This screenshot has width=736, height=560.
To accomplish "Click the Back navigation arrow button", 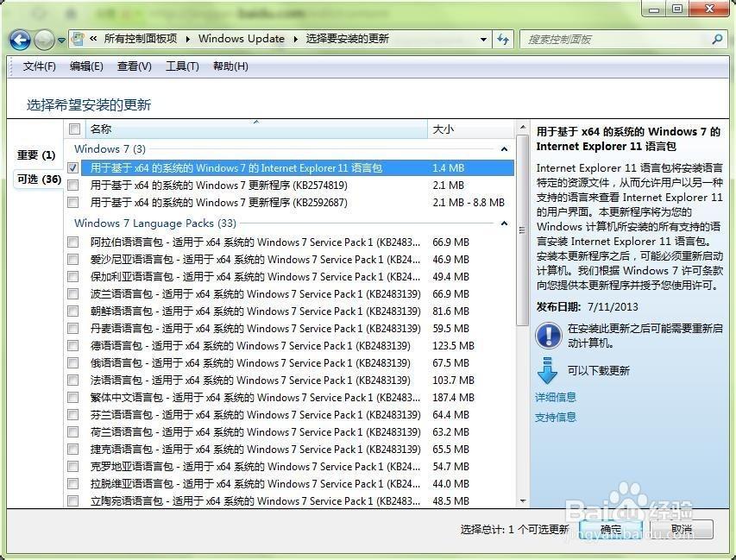I will point(20,40).
